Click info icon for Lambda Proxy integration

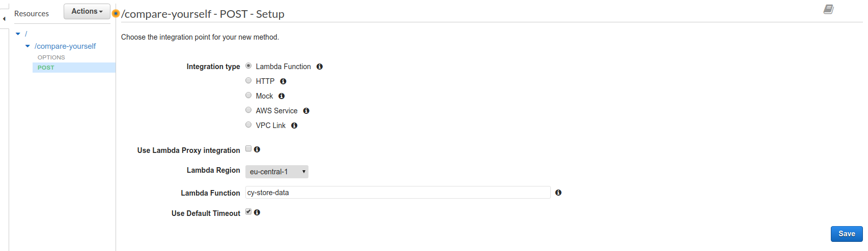click(x=257, y=149)
